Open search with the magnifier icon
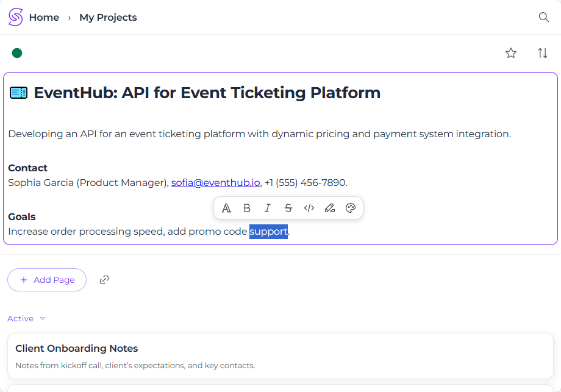Screen dimensions: 561x392 click(544, 17)
